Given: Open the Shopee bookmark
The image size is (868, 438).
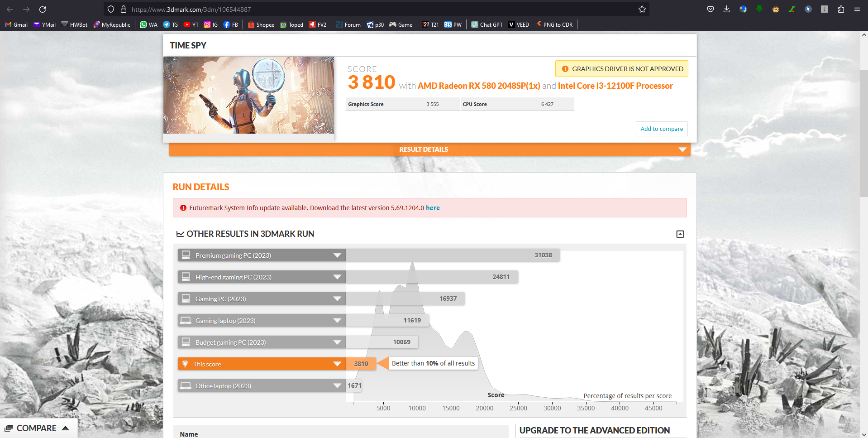Looking at the screenshot, I should click(261, 24).
